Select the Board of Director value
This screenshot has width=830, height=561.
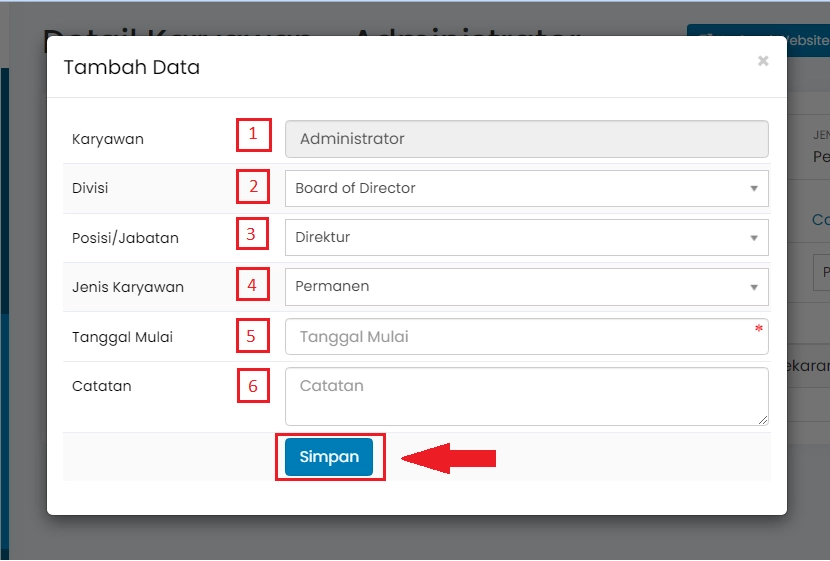pos(355,188)
